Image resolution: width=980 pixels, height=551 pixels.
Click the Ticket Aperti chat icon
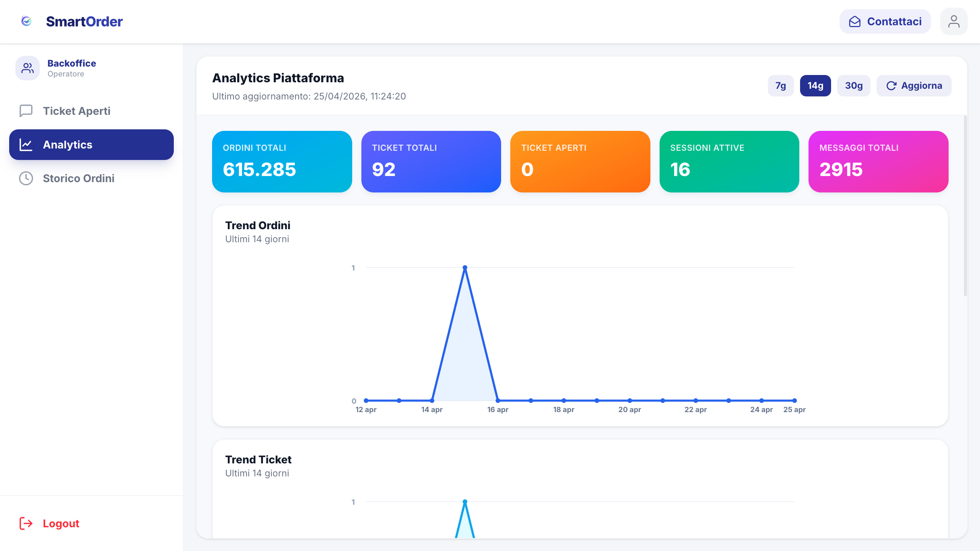click(x=26, y=111)
